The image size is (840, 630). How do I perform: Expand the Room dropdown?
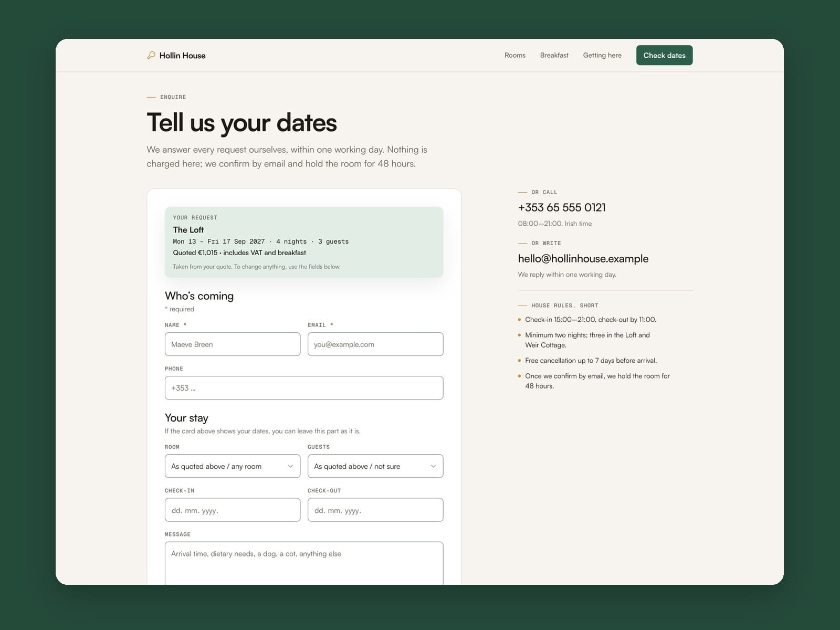233,466
